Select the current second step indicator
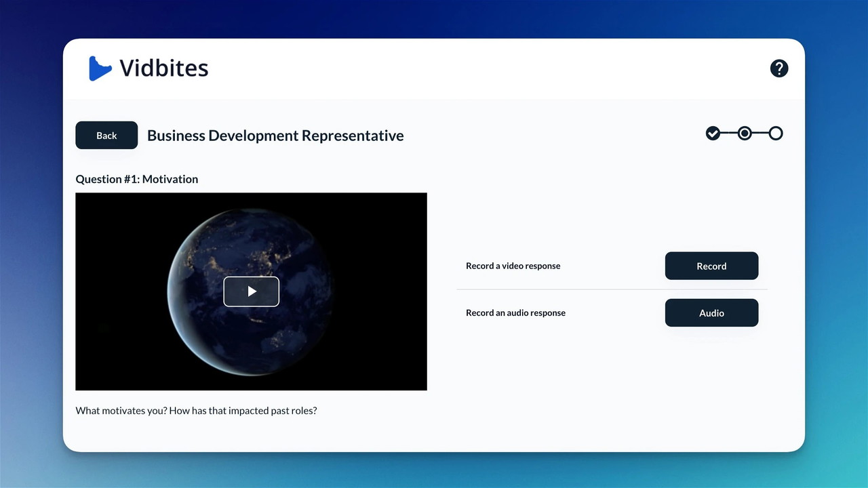868x488 pixels. tap(745, 134)
